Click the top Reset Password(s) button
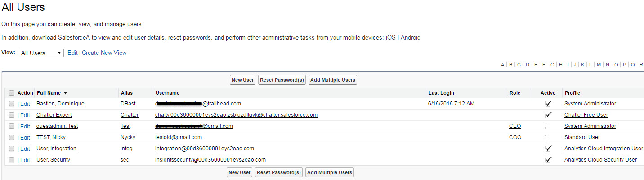Image resolution: width=644 pixels, height=180 pixels. 282,80
